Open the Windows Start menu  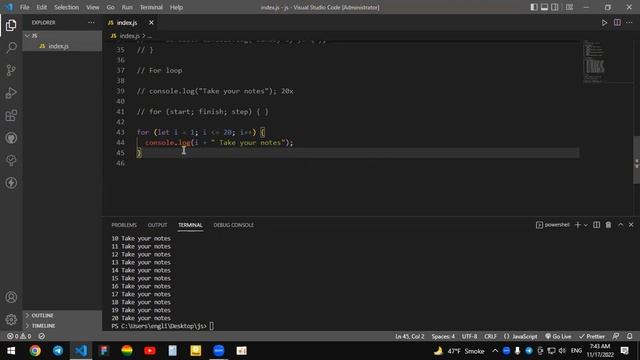pos(11,351)
